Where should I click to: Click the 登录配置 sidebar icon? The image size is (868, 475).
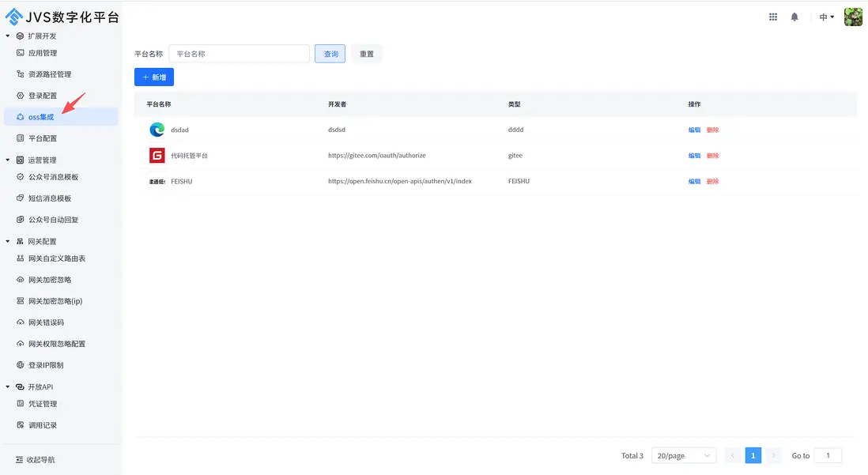(x=21, y=96)
